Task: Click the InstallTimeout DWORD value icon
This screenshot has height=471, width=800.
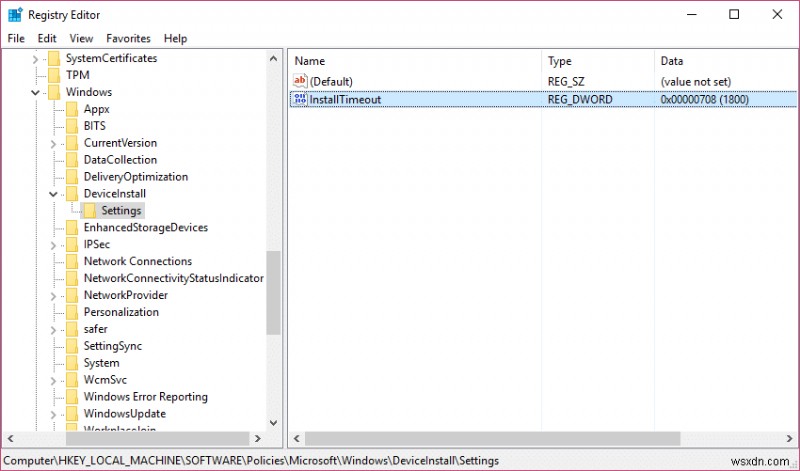Action: 299,99
